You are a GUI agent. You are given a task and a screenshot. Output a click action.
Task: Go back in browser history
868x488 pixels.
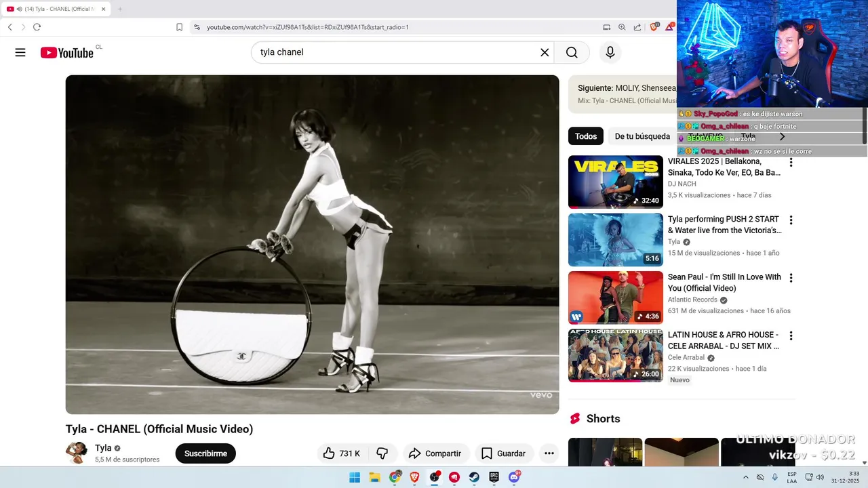[x=9, y=27]
